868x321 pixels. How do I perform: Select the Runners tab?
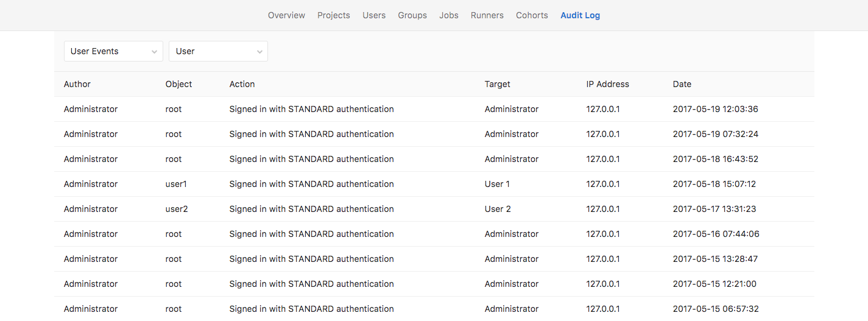coord(487,15)
